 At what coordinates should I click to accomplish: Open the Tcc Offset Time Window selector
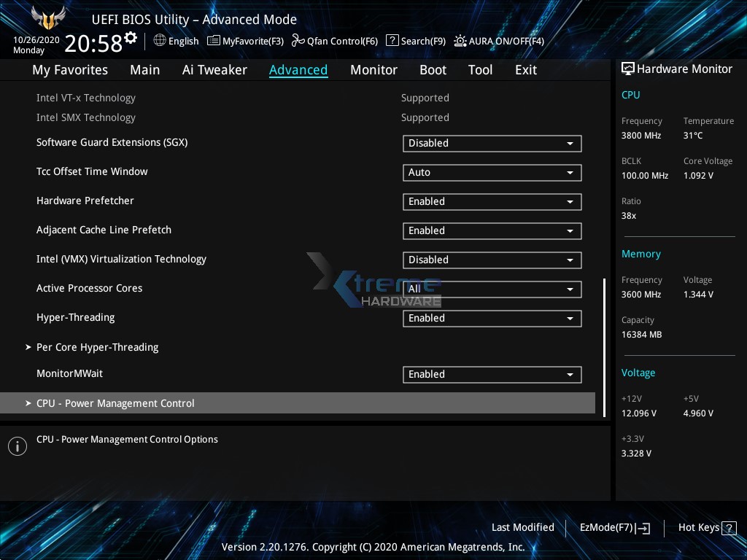tap(492, 172)
